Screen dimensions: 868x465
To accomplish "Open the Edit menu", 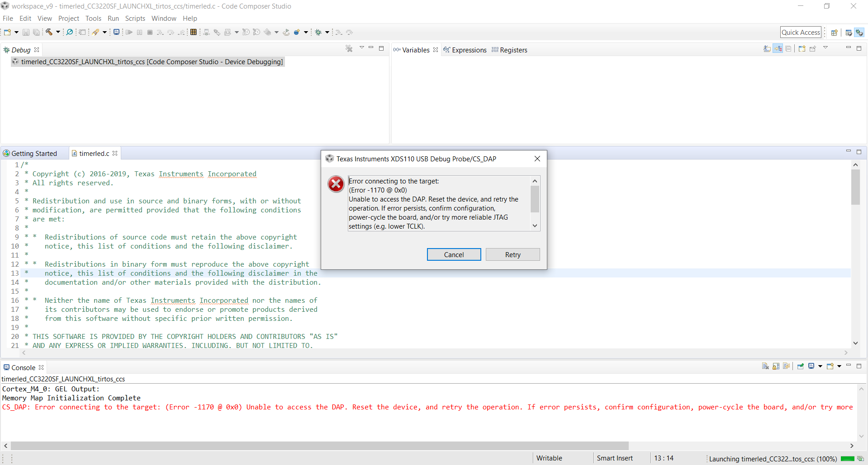I will pyautogui.click(x=25, y=19).
